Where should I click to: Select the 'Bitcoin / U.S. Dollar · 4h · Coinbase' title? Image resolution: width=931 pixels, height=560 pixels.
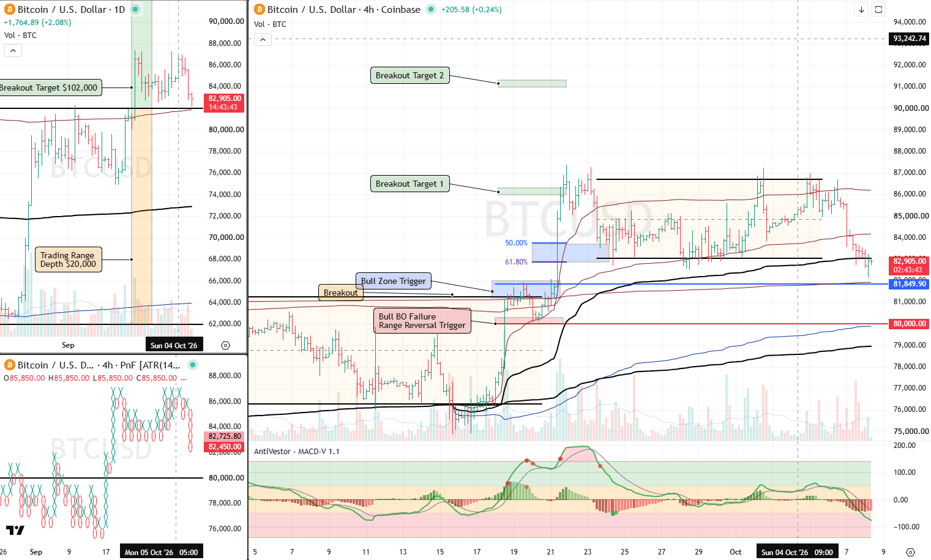coord(344,9)
